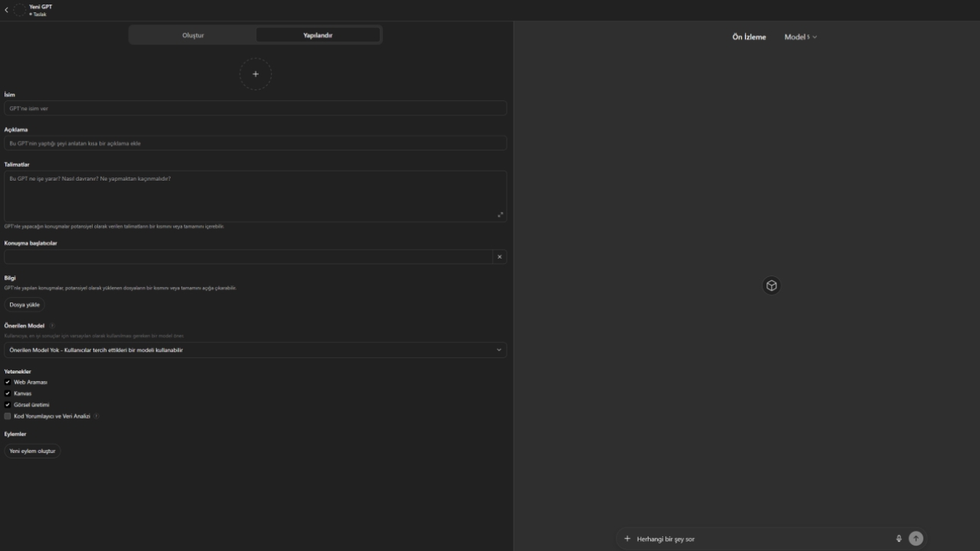Click the back arrow next to Yeni GPT
This screenshot has height=551, width=980.
pos(7,10)
